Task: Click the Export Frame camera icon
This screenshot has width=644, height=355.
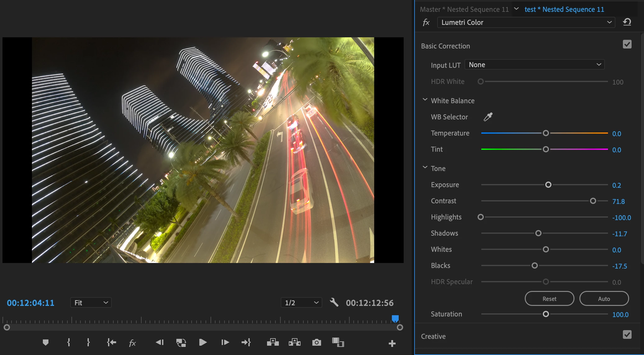Action: click(x=316, y=343)
